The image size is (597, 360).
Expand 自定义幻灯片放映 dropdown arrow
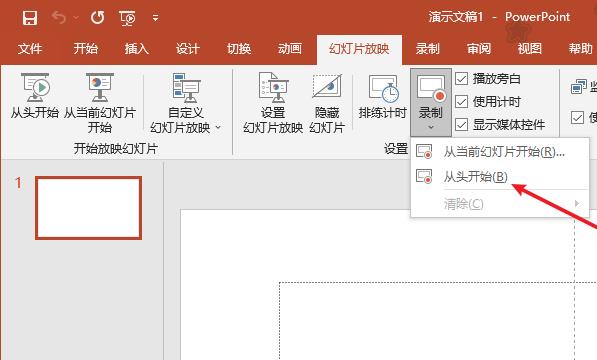point(218,127)
